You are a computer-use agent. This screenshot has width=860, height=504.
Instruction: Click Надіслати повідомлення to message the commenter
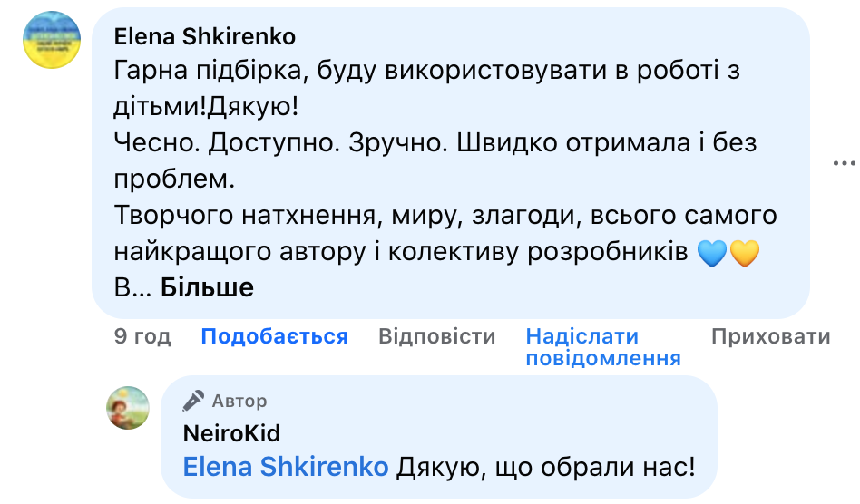[603, 347]
